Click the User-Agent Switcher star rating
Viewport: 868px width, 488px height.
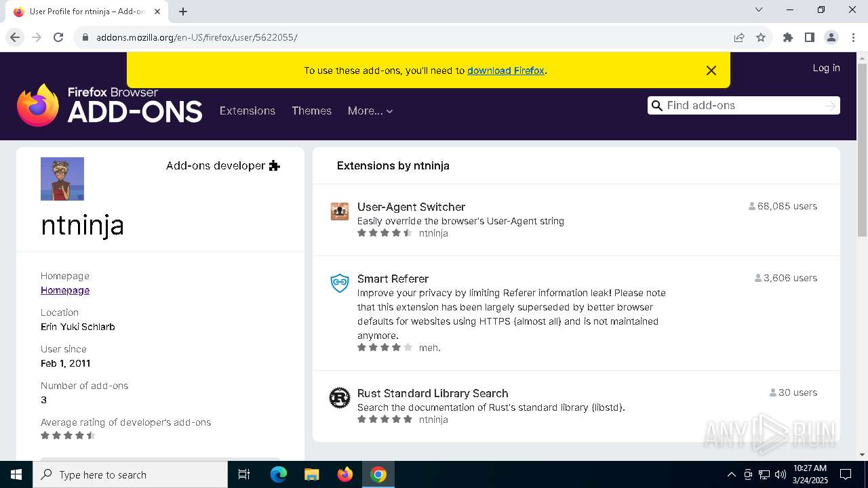point(384,233)
